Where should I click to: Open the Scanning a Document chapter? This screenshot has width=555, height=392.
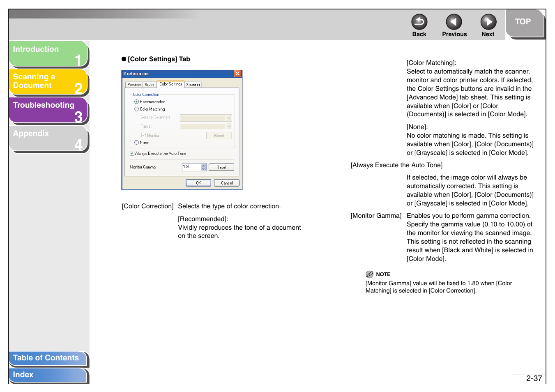(48, 81)
